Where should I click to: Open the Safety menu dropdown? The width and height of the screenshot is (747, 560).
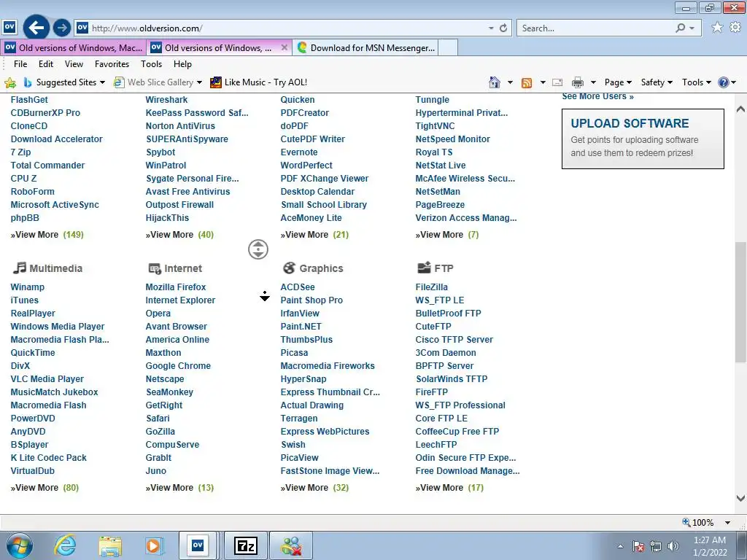(x=657, y=82)
